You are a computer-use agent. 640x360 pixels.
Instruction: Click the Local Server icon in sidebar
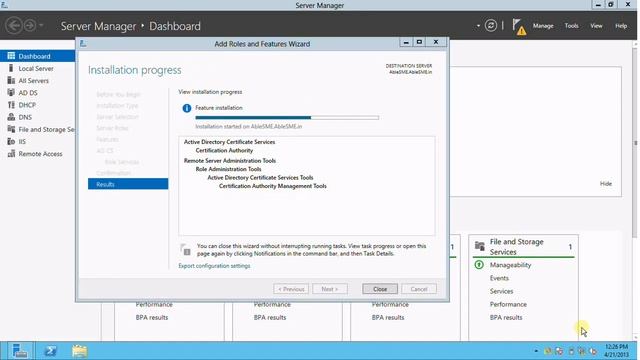tap(11, 68)
